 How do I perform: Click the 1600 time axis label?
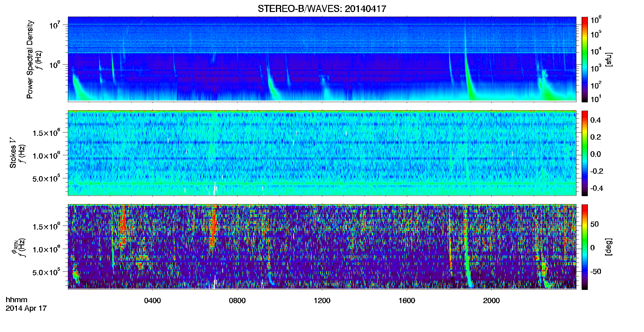click(x=407, y=300)
